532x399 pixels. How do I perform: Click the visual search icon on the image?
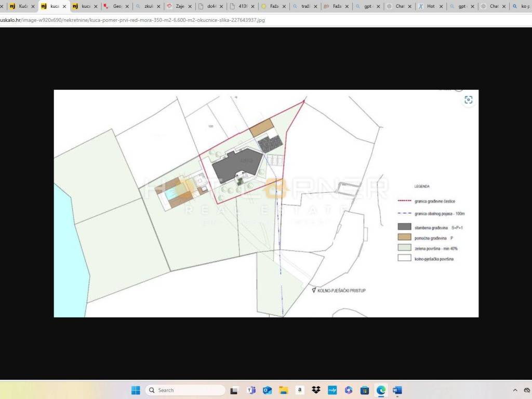(x=469, y=100)
